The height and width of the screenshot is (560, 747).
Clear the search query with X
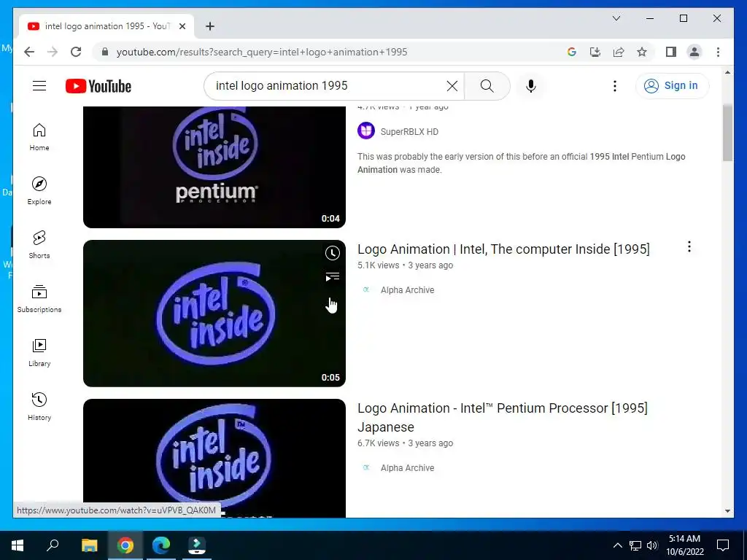[452, 86]
